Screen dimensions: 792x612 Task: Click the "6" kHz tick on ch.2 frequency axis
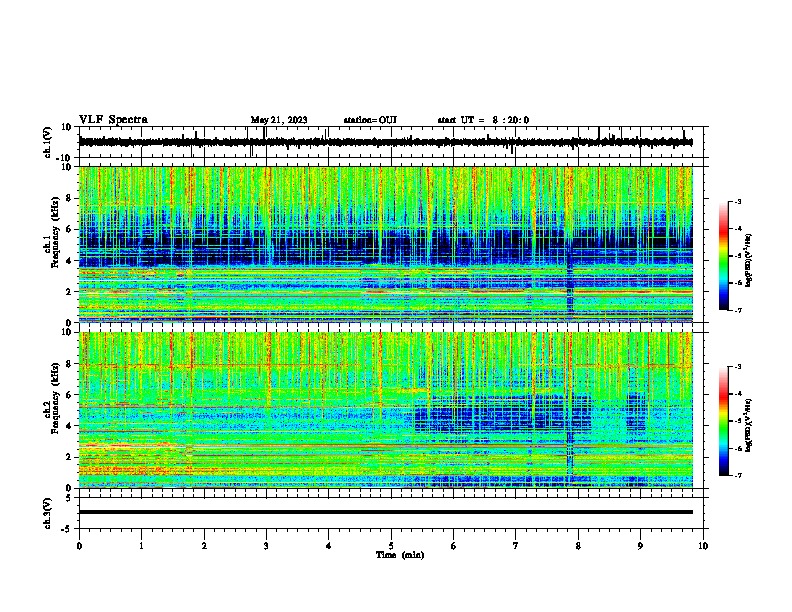[x=69, y=395]
